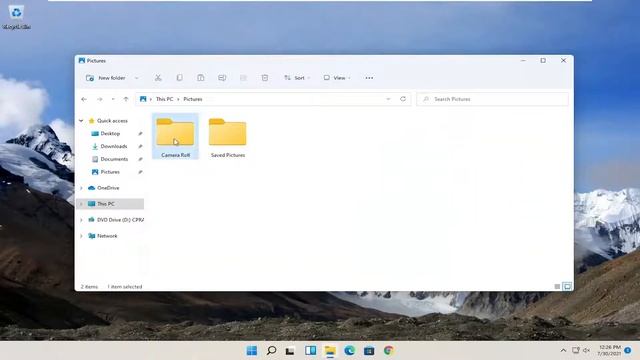Select the Saved Pictures folder

[x=228, y=136]
